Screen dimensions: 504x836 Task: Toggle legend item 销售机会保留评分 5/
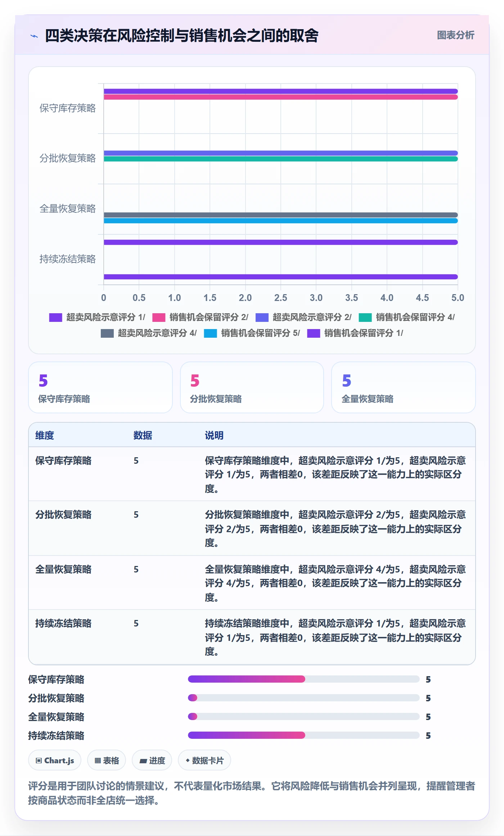(252, 333)
